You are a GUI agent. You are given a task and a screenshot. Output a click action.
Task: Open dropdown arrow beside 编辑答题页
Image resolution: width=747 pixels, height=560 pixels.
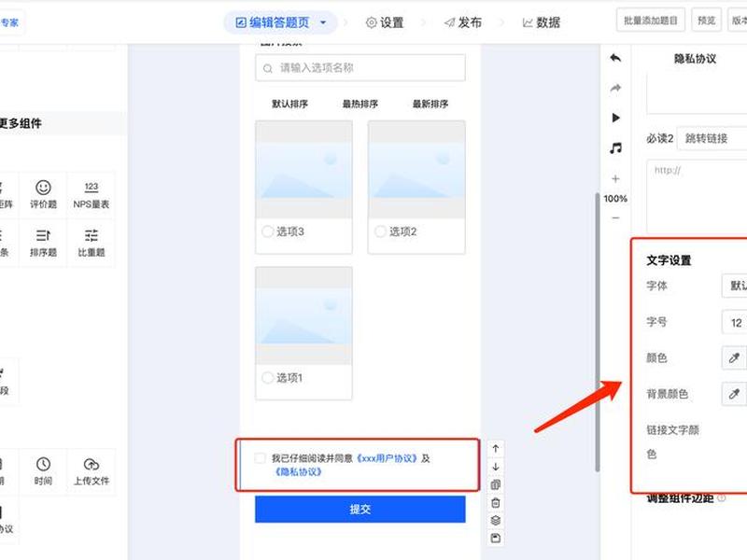tap(323, 22)
